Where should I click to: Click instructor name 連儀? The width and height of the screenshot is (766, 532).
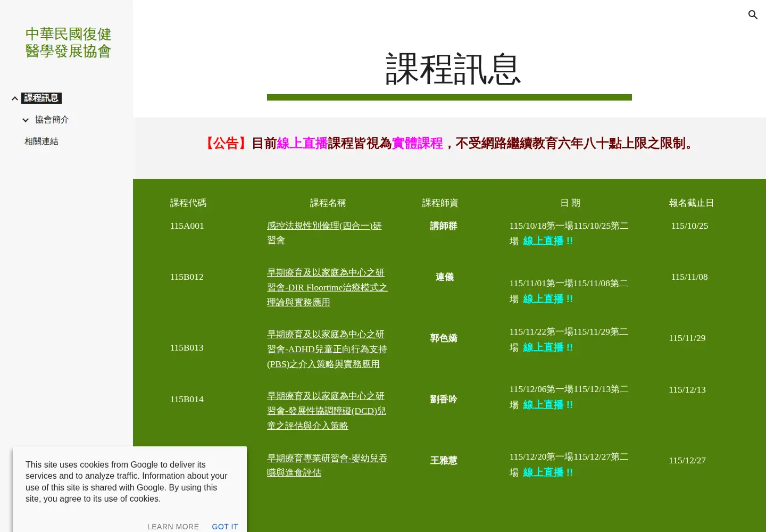[444, 277]
